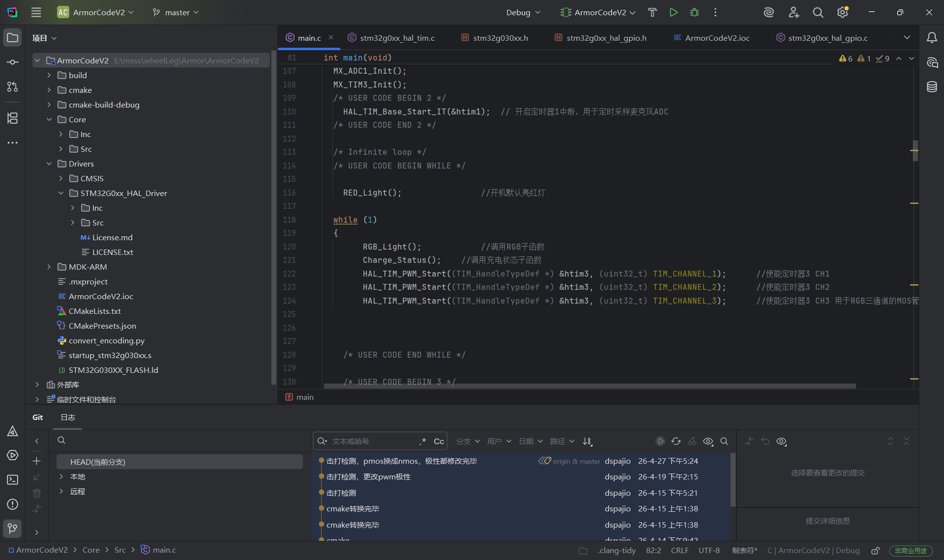944x560 pixels.
Task: Click CRLF line separator in status bar
Action: coord(679,550)
